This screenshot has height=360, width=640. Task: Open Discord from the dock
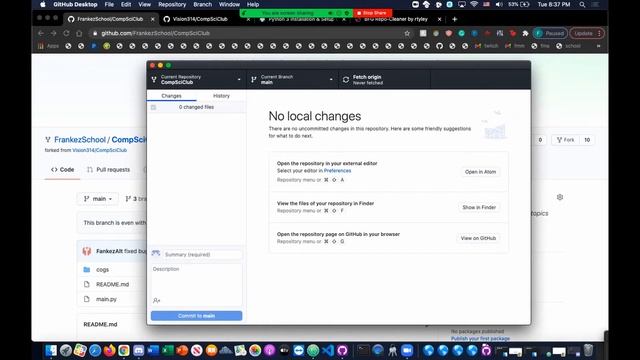(x=138, y=350)
